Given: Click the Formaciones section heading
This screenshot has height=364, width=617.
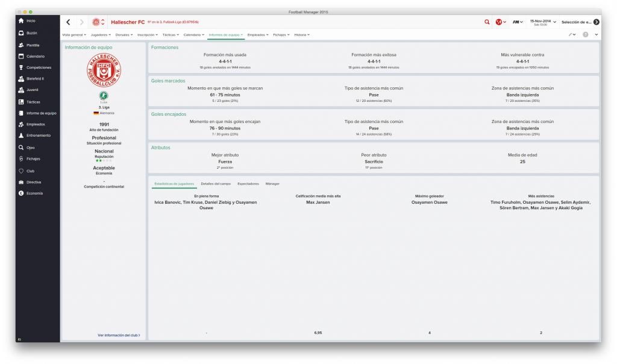Looking at the screenshot, I should tap(164, 47).
